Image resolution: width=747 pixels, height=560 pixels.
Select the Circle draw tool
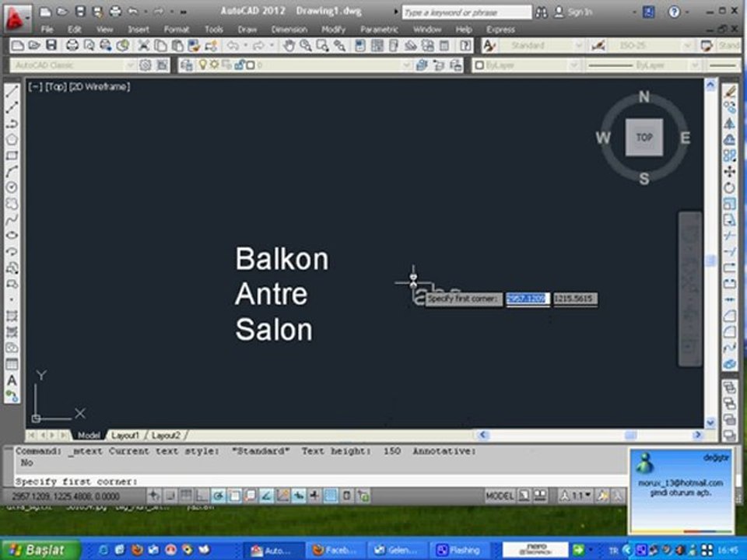(12, 187)
